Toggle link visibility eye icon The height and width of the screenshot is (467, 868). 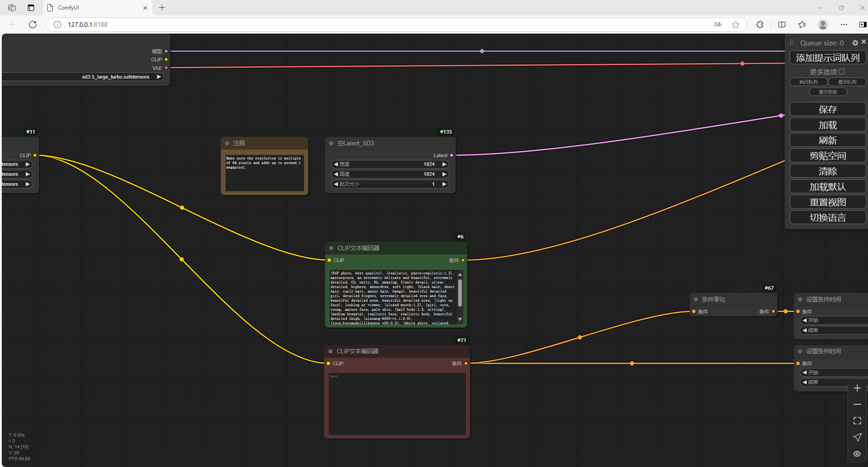point(857,453)
